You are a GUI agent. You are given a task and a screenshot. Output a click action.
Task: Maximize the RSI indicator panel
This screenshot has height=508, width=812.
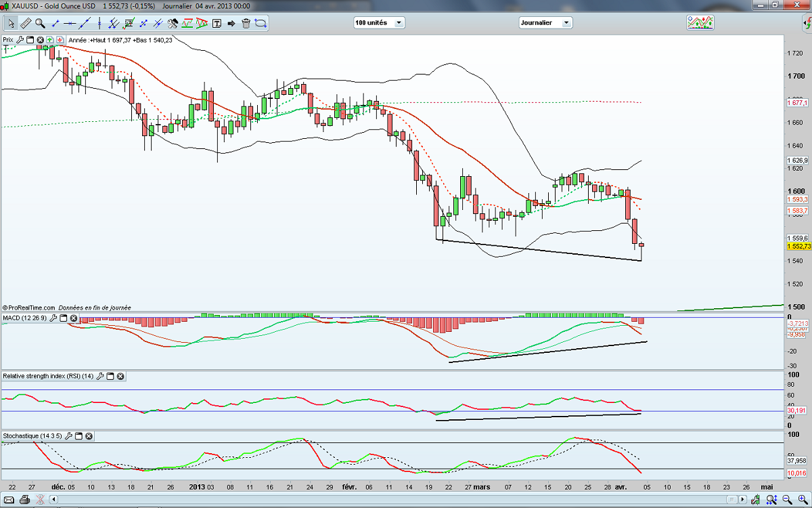click(110, 376)
